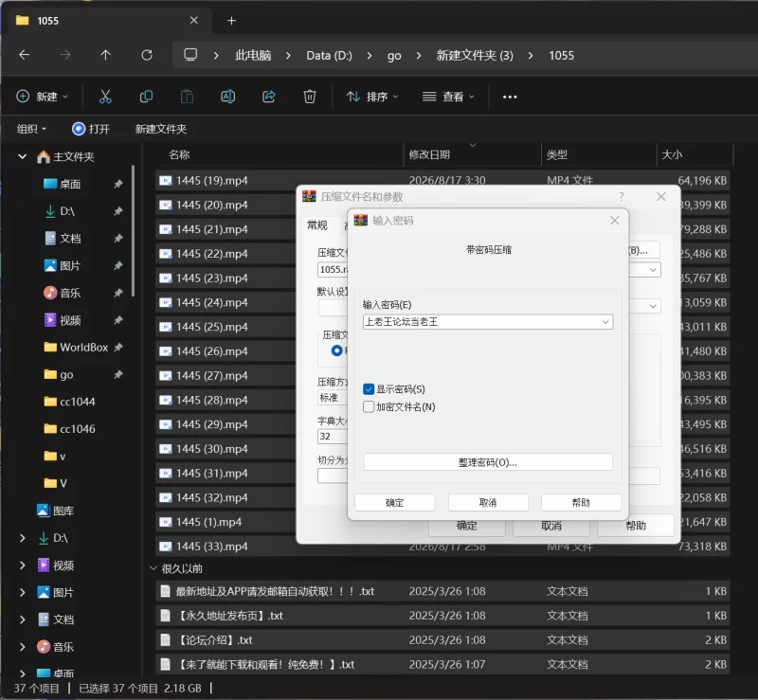Screen dimensions: 758x700
Task: Add a new Explorer tab with plus
Action: coord(231,20)
